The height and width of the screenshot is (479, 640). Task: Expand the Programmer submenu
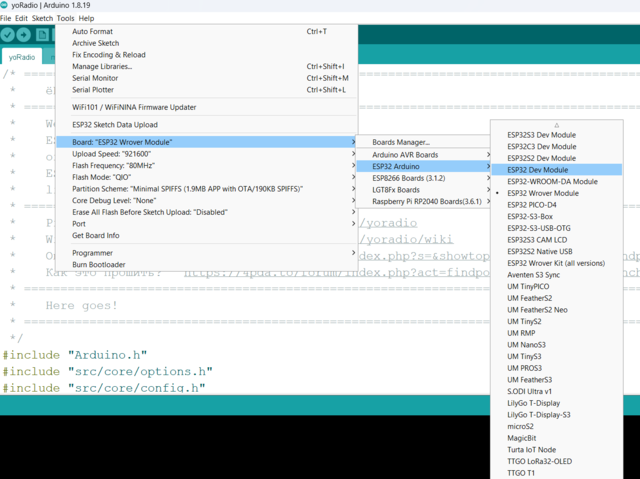pyautogui.click(x=207, y=253)
